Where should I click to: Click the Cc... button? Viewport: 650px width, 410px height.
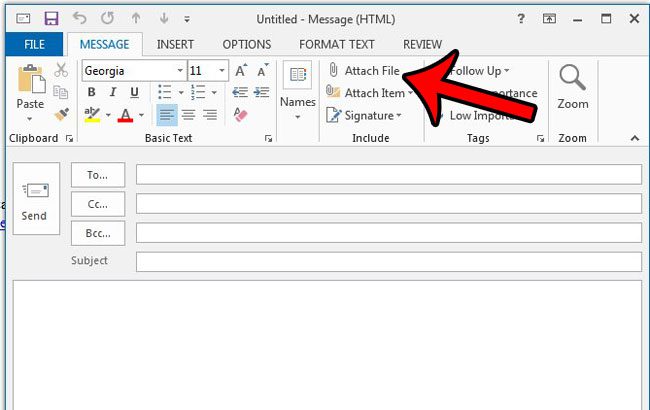pyautogui.click(x=98, y=204)
